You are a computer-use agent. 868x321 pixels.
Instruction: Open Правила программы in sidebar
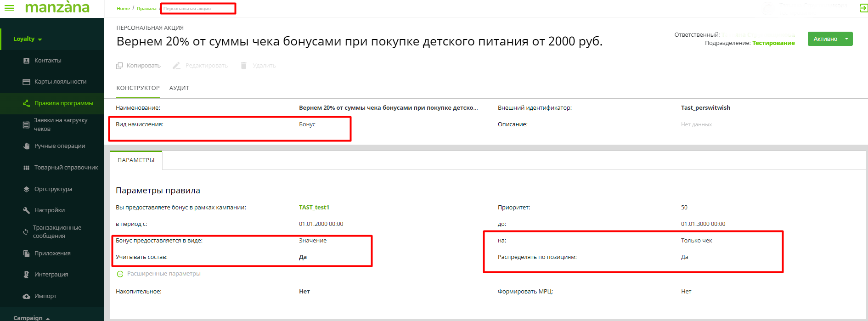63,103
